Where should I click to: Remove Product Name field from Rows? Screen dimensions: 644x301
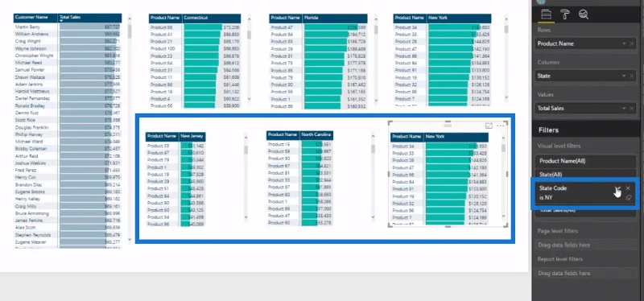632,43
